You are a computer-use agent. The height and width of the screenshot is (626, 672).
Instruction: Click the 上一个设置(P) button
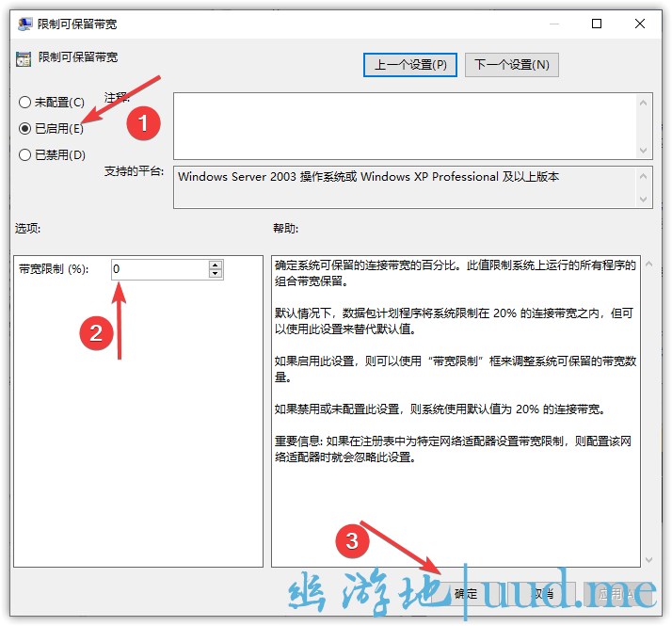click(x=410, y=65)
